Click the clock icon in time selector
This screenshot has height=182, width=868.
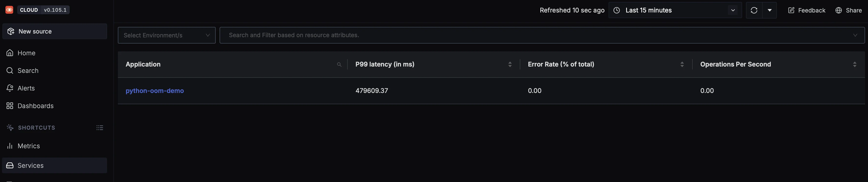coord(617,10)
